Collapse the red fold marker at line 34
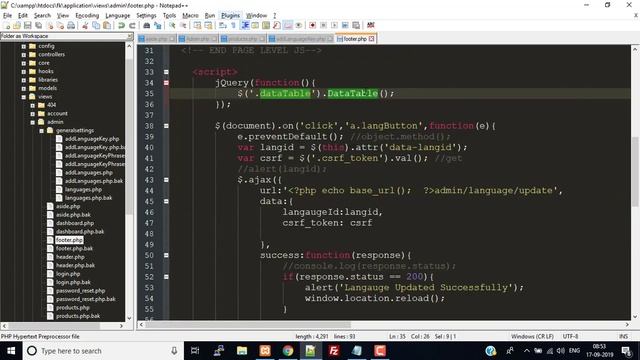Viewport: 640px width, 360px height. click(x=166, y=83)
